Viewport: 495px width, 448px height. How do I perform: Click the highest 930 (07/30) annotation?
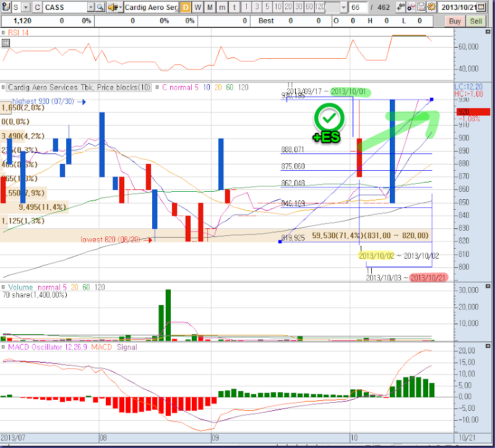coord(43,101)
